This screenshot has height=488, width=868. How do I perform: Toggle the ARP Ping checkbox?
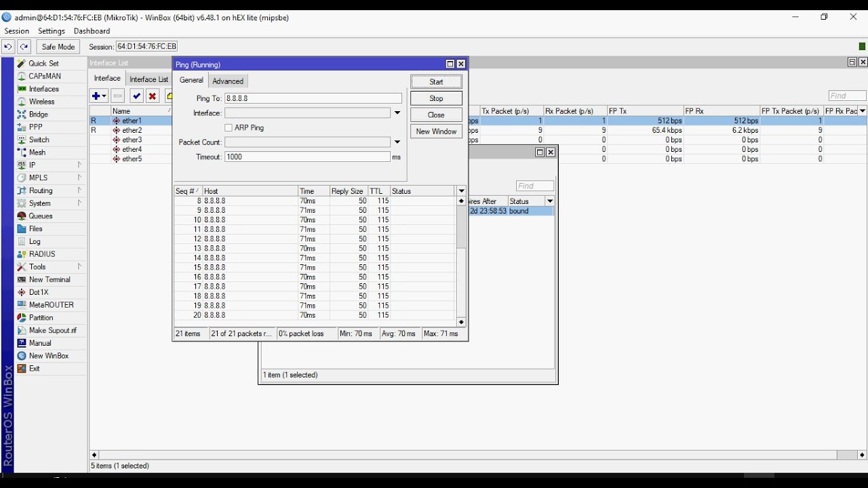[229, 127]
